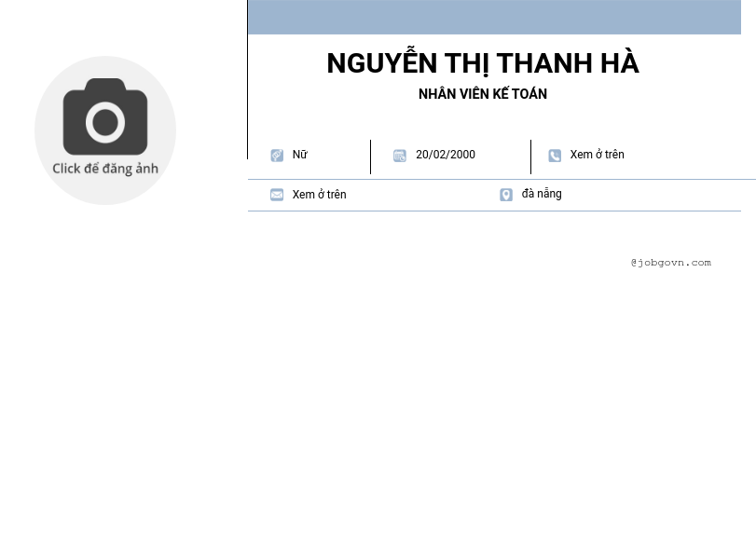Screen dimensions: 756x559
Task: Click the email envelope icon
Action: pyautogui.click(x=277, y=195)
